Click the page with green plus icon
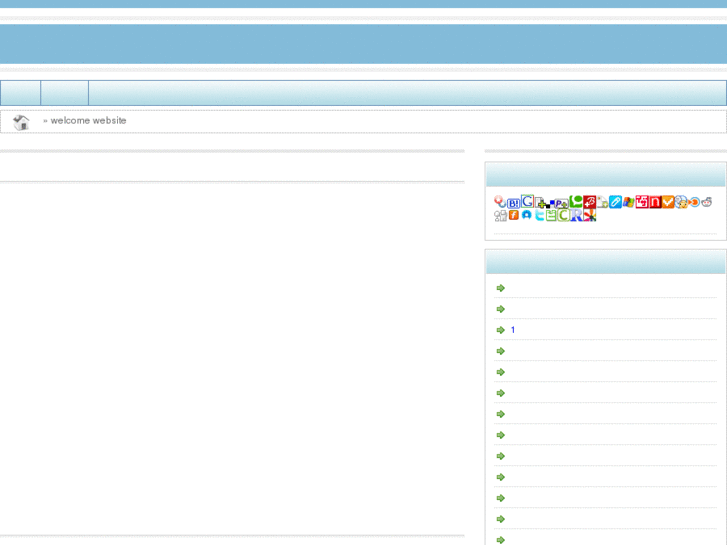727x545 pixels. 540,202
